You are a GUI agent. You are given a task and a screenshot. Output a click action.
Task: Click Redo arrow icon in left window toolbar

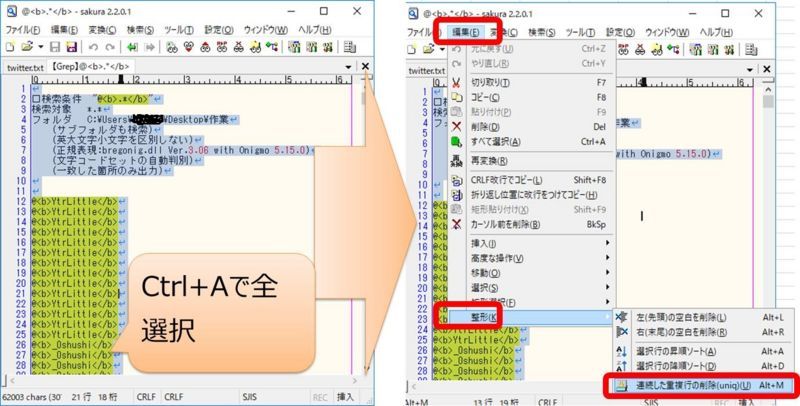pos(110,47)
